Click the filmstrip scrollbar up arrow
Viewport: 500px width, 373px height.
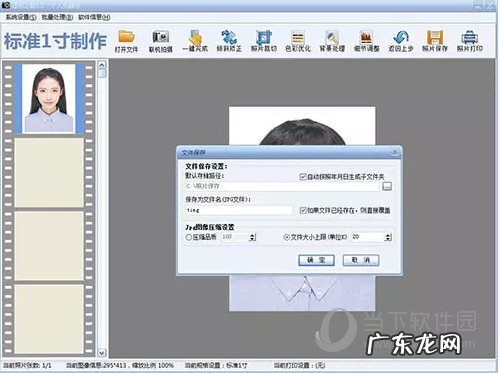102,65
